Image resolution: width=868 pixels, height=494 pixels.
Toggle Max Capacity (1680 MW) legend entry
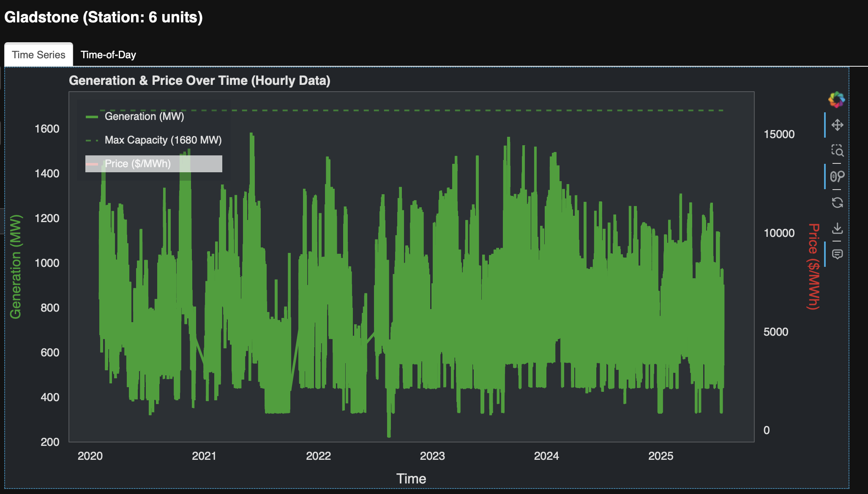(x=163, y=140)
